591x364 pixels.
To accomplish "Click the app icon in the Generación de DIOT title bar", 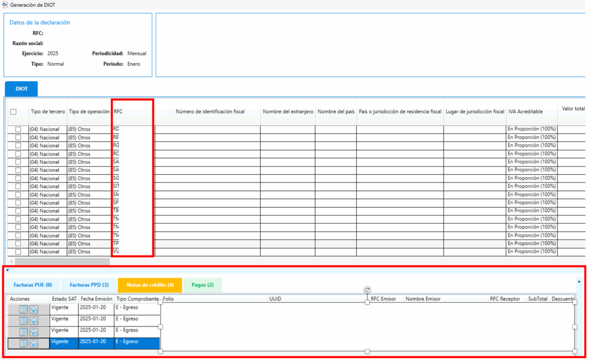I will pyautogui.click(x=5, y=5).
